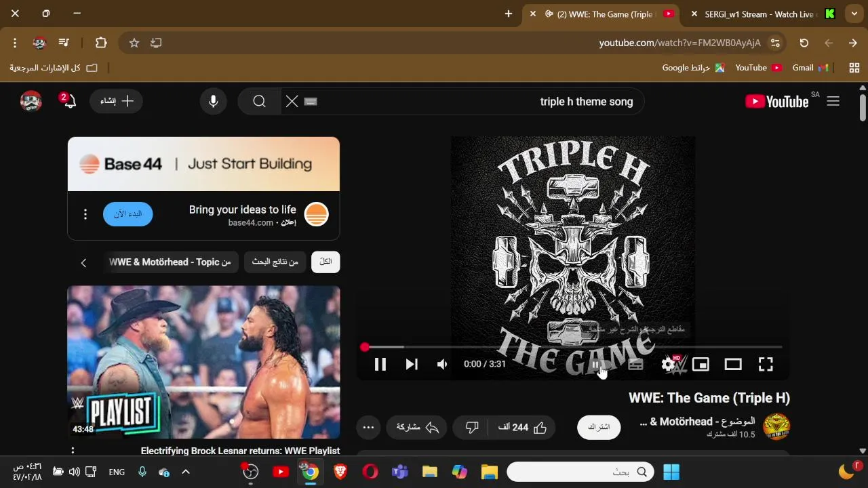This screenshot has height=488, width=868.
Task: Submit search with magnifier icon
Action: click(x=259, y=101)
